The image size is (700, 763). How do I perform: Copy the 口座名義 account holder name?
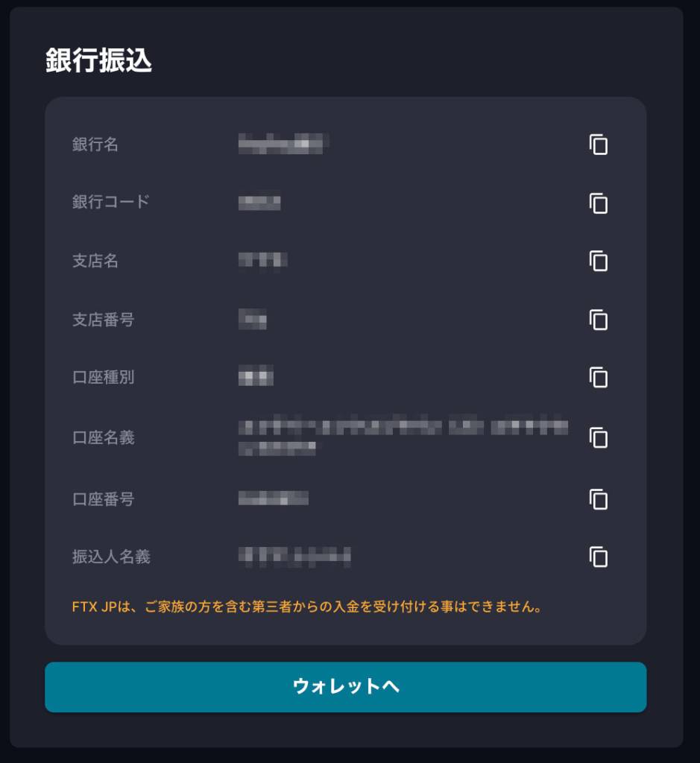pos(599,437)
